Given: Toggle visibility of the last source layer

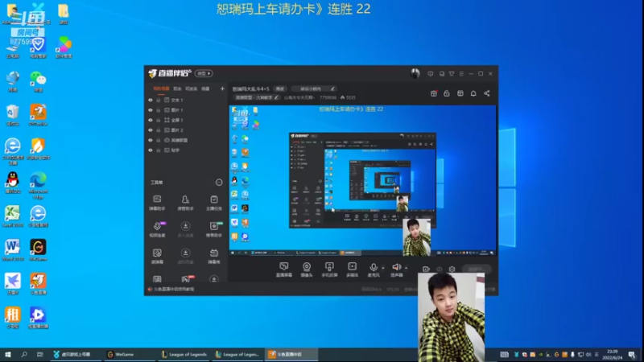Looking at the screenshot, I should 151,150.
